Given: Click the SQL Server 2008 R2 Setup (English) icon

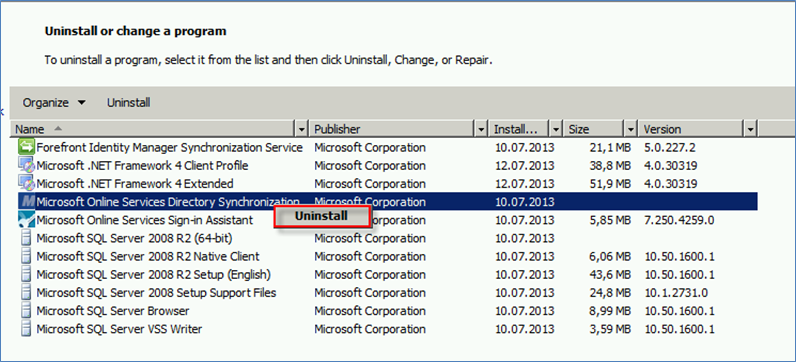Looking at the screenshot, I should click(x=26, y=275).
